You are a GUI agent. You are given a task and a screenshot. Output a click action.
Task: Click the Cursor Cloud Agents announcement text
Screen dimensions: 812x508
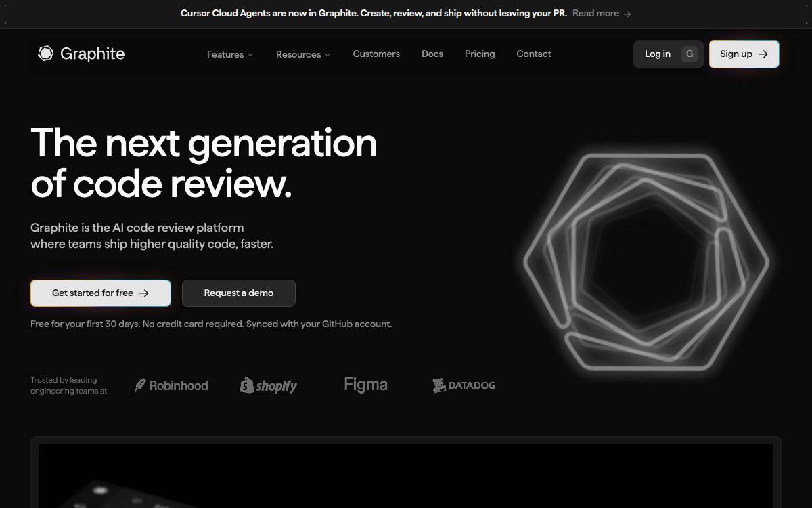pos(374,14)
